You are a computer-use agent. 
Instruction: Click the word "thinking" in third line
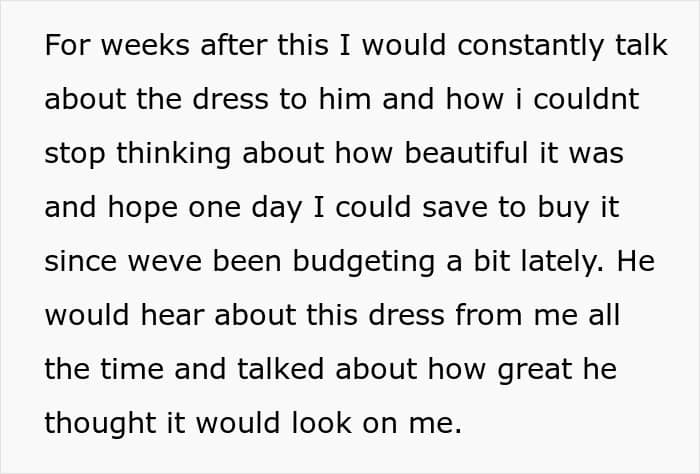pyautogui.click(x=174, y=154)
